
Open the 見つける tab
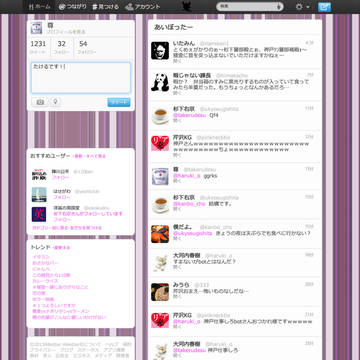[105, 7]
